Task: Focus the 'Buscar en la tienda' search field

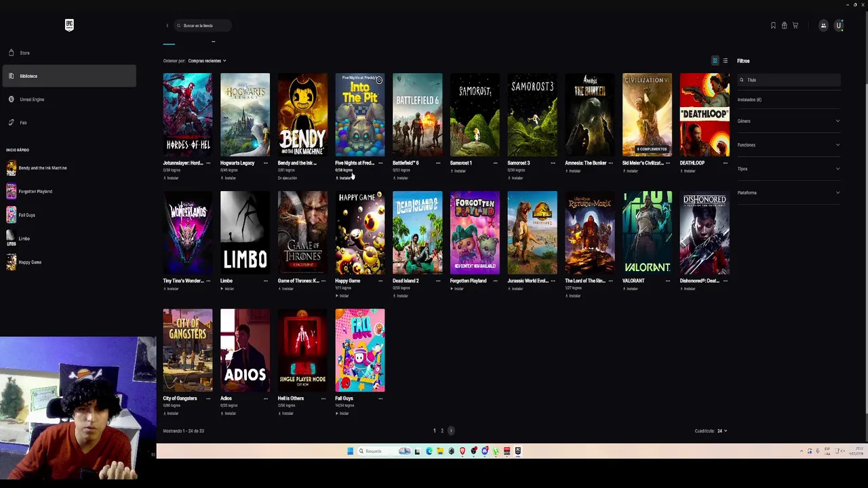Action: 202,26
